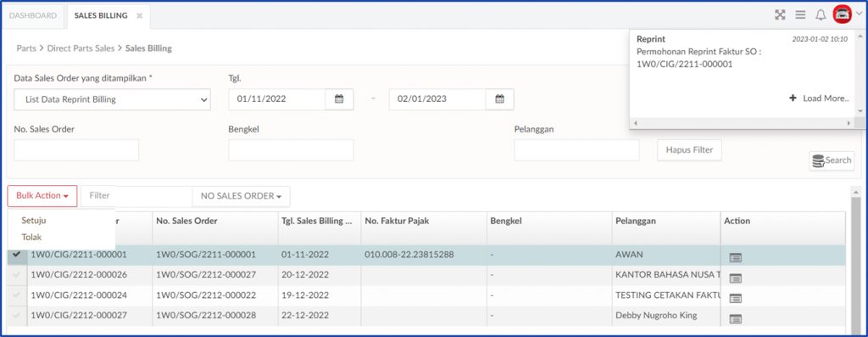The width and height of the screenshot is (868, 337).
Task: Click customer Debby Nugroho King
Action: (656, 316)
